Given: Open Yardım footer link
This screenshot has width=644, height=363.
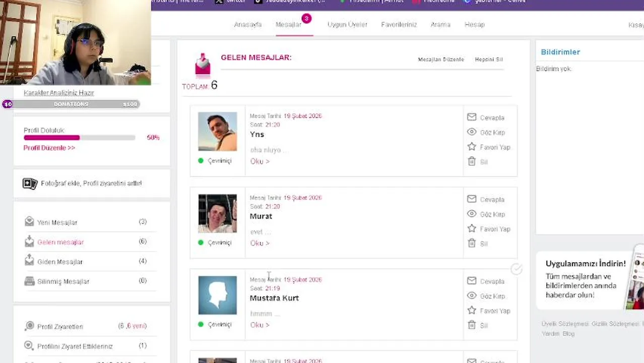Looking at the screenshot, I should click(550, 334).
